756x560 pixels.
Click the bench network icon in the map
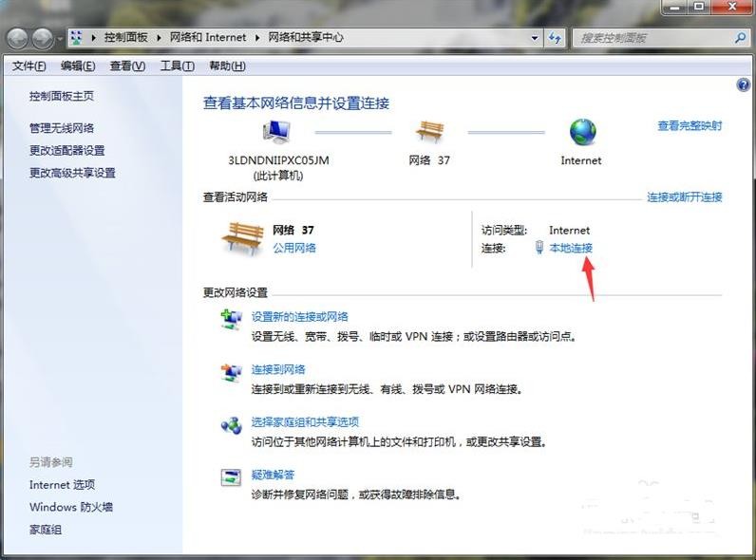point(429,131)
